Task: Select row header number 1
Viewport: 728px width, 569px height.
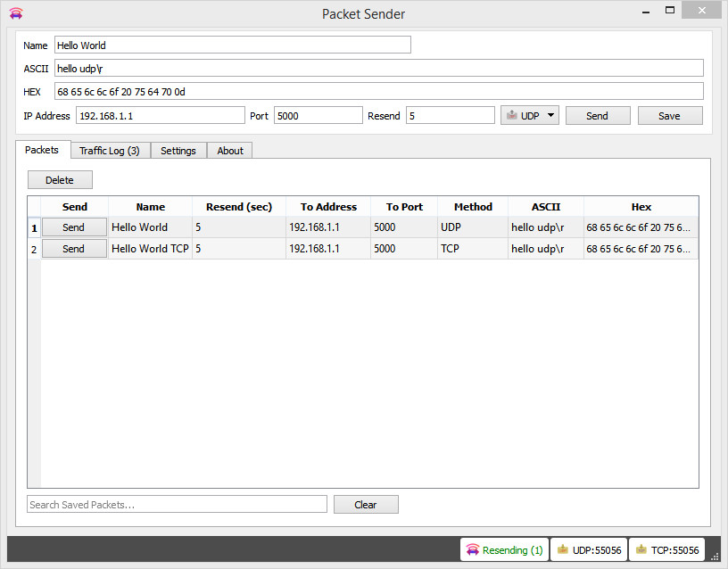Action: [35, 228]
